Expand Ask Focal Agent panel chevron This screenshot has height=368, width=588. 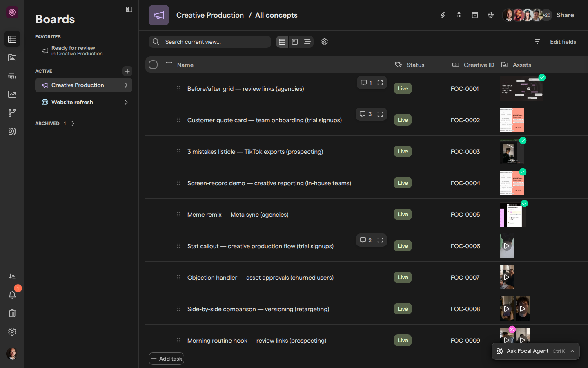pos(572,351)
